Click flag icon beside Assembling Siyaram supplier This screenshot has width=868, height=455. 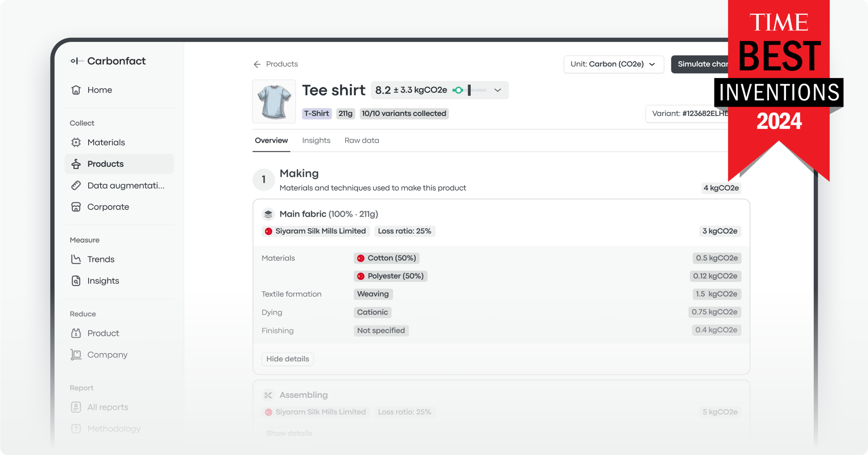pos(269,412)
